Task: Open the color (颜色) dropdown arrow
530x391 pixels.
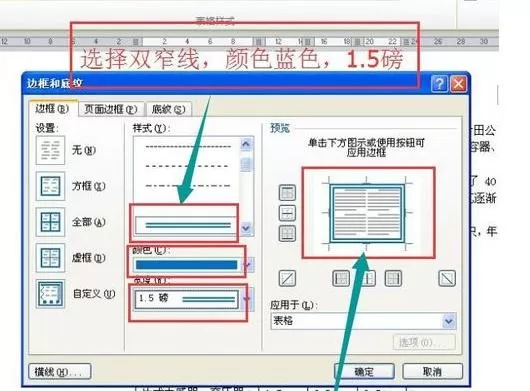Action: [249, 265]
